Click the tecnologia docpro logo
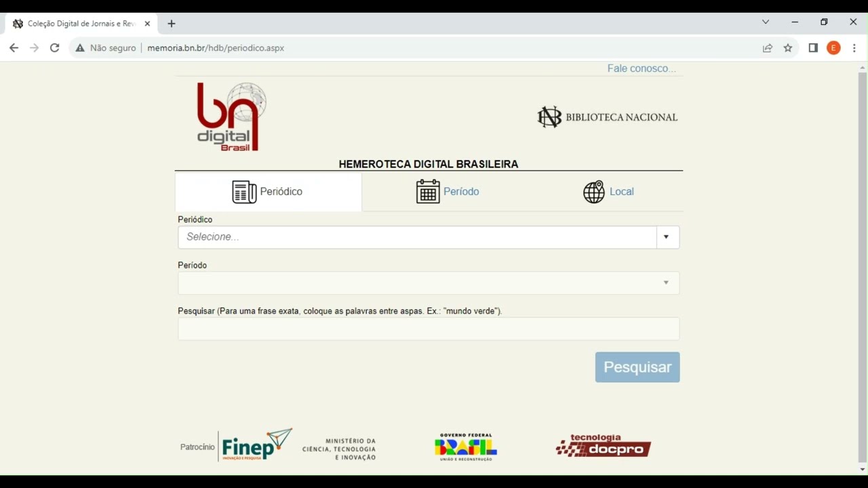Viewport: 868px width, 488px height. tap(604, 445)
